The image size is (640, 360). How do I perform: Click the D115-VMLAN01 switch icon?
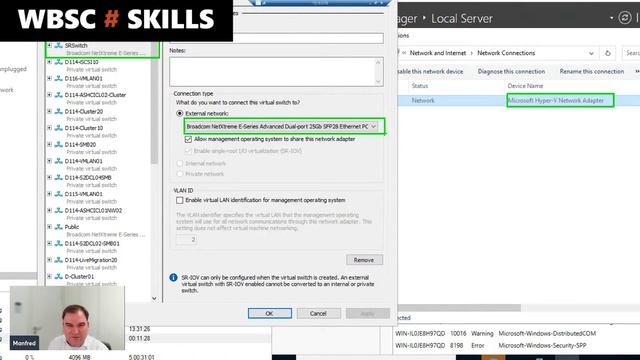click(x=58, y=194)
